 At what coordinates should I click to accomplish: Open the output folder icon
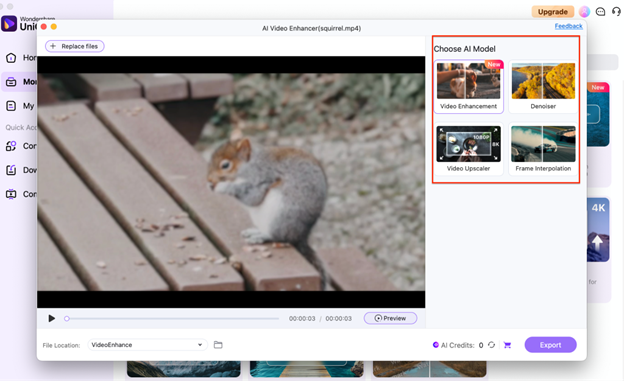coord(218,345)
